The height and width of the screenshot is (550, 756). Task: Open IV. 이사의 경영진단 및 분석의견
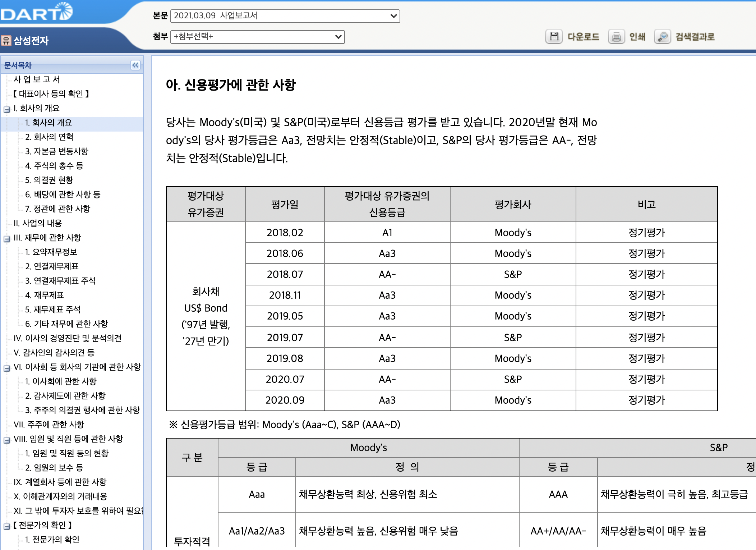tap(68, 338)
